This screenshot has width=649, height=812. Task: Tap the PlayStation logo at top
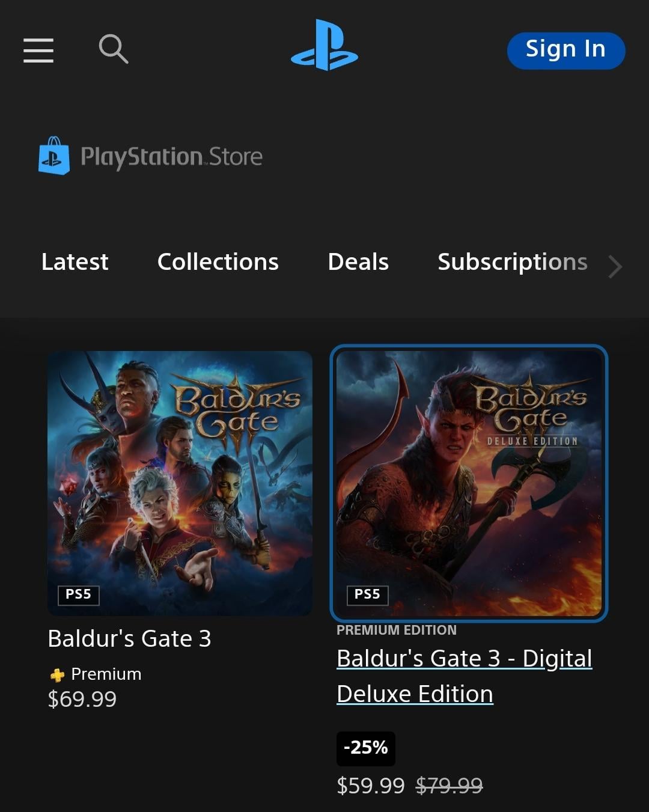click(x=324, y=46)
